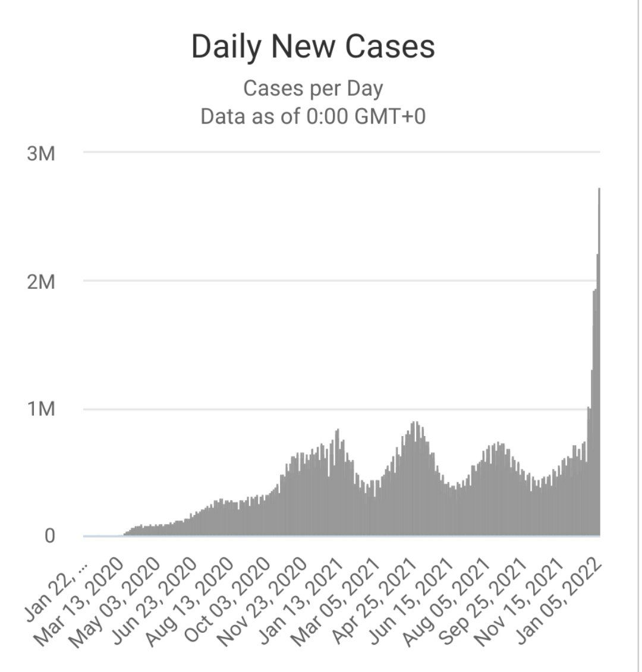Click the 2M y-axis label
The width and height of the screenshot is (642, 672).
41,282
